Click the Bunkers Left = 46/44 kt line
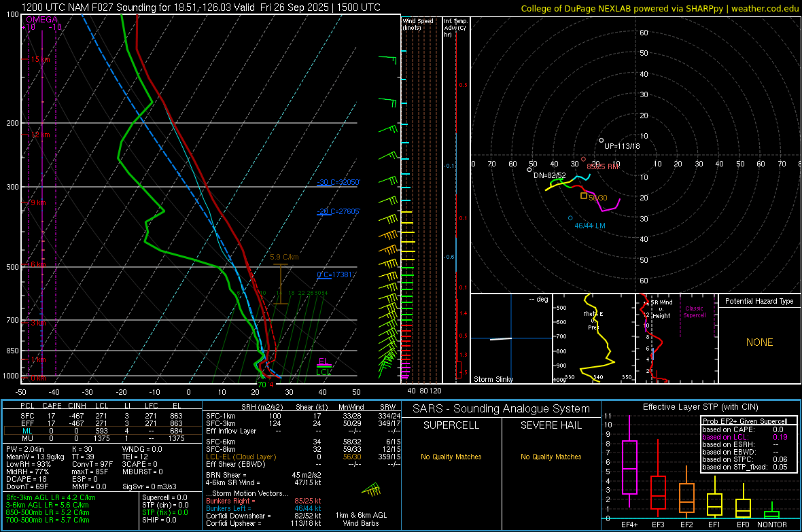 pyautogui.click(x=264, y=508)
